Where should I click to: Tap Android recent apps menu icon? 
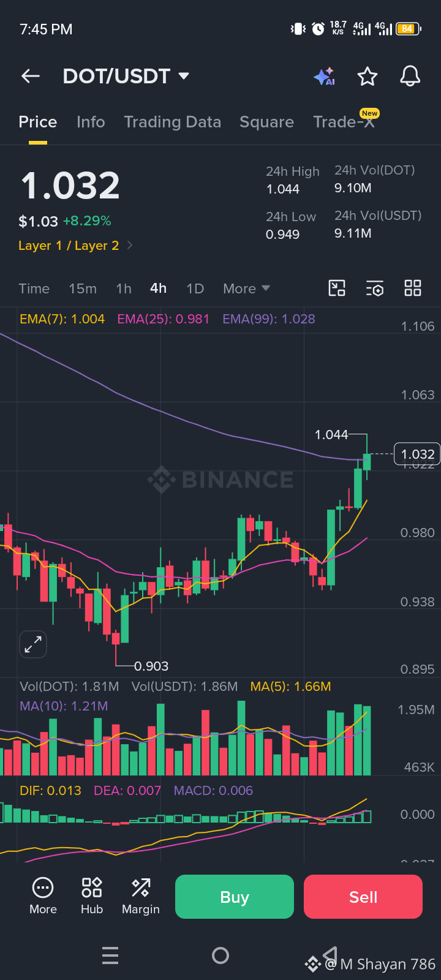click(110, 955)
